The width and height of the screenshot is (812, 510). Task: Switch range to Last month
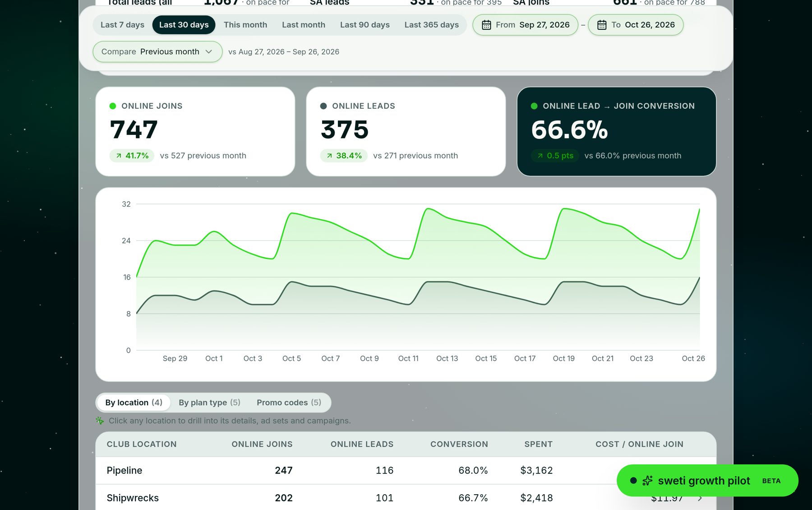tap(304, 25)
